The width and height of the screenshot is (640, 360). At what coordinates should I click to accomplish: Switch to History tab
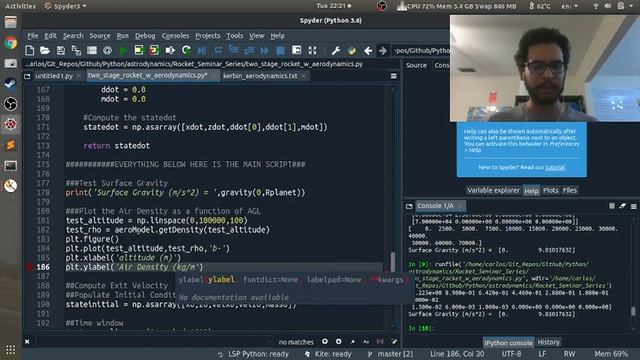pyautogui.click(x=548, y=342)
